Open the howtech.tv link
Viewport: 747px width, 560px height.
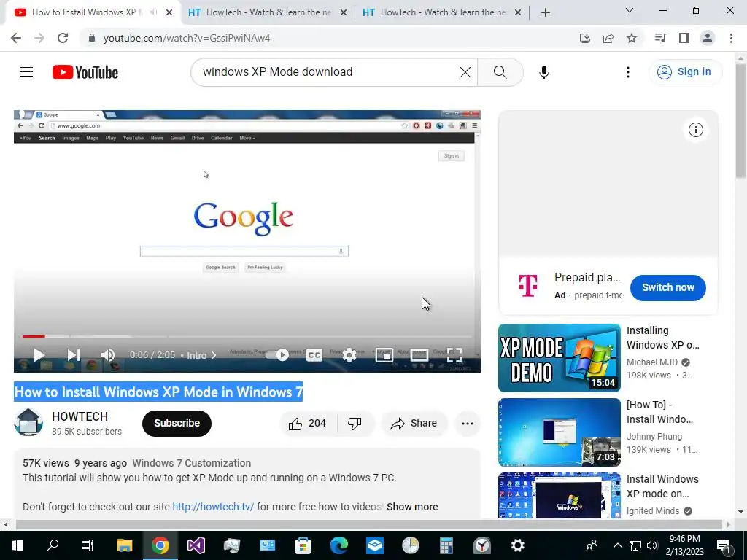click(213, 507)
